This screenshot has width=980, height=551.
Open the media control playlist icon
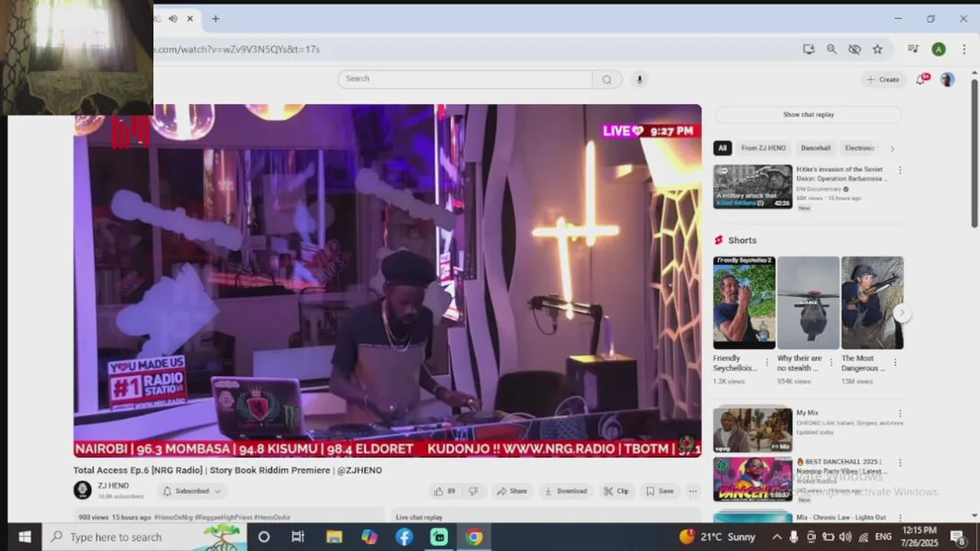click(x=913, y=49)
